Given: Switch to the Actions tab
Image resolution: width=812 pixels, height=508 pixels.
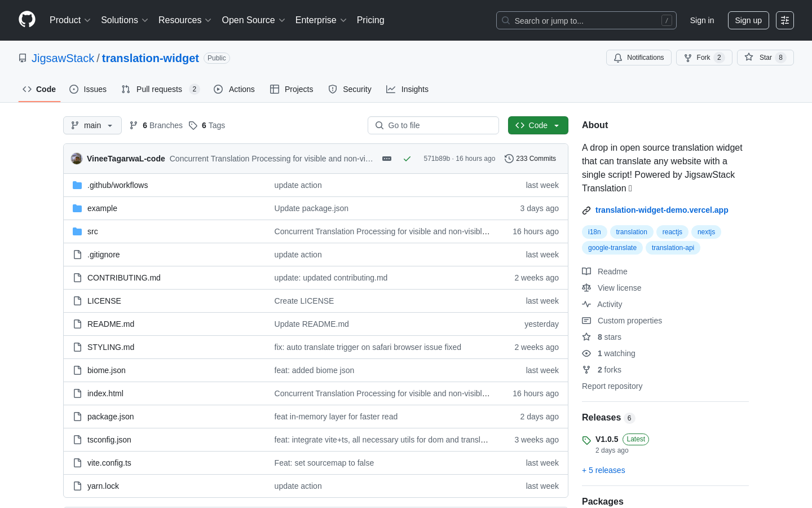Looking at the screenshot, I should (x=234, y=89).
